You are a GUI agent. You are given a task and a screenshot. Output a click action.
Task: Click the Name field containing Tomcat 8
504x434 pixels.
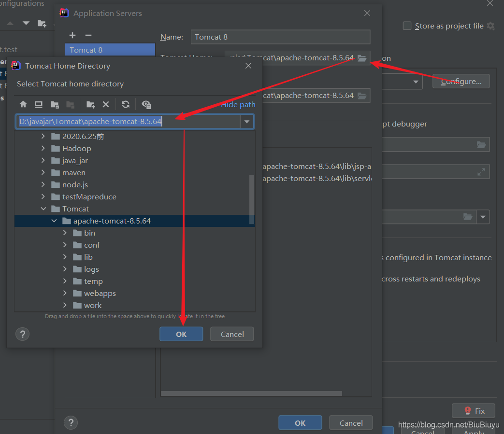click(x=280, y=37)
